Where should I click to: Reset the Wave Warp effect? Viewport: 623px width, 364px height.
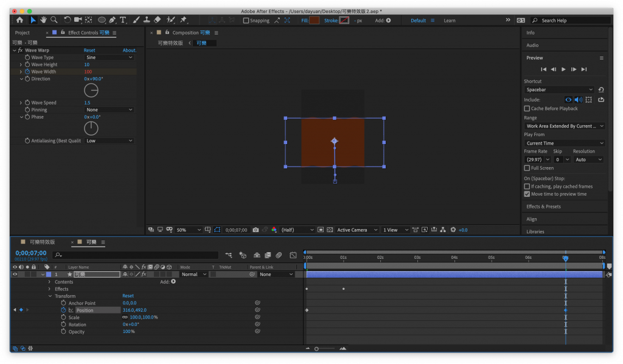(89, 50)
